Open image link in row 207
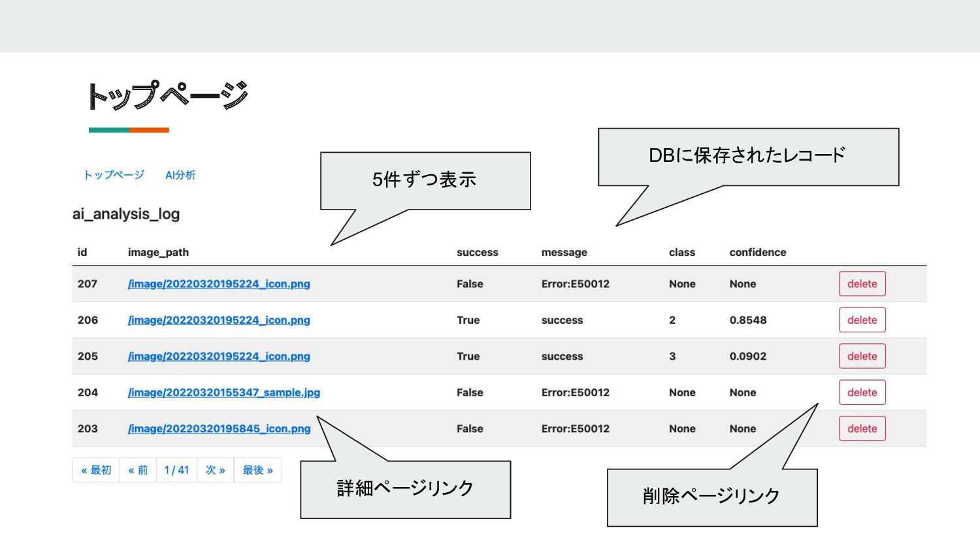 click(x=219, y=284)
